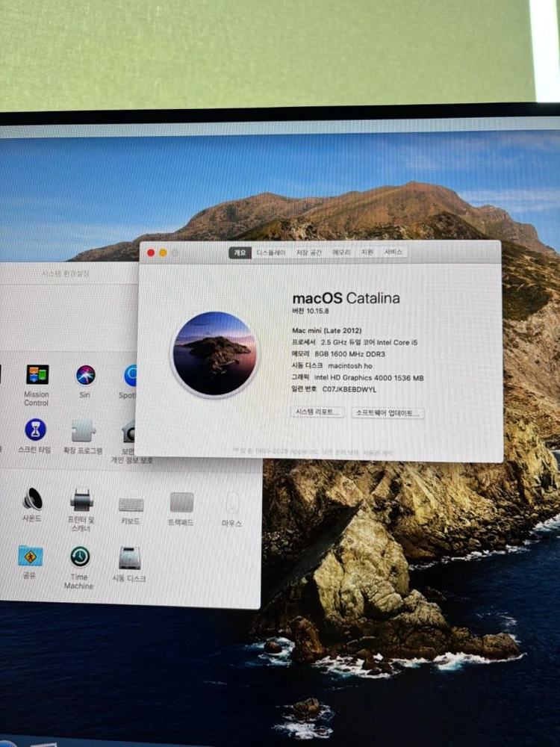Switch to the 저장 공간 tab
The width and height of the screenshot is (560, 747).
pos(308,252)
